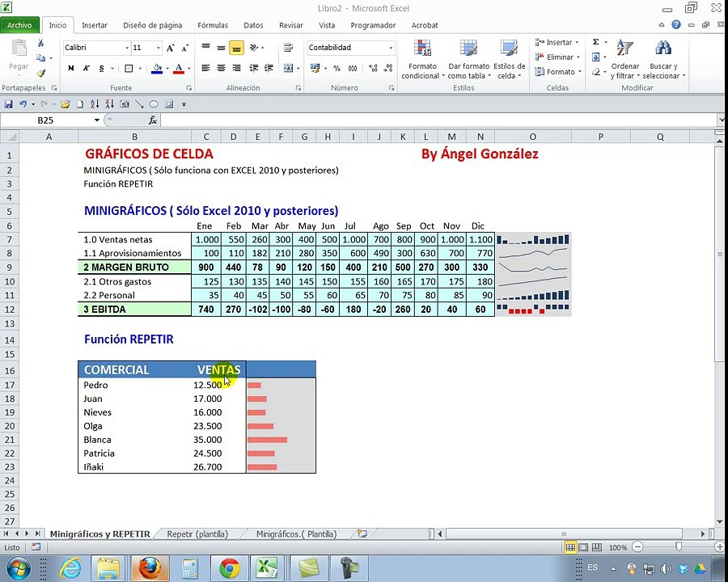Click the Eliminar cells button
This screenshot has width=728, height=582.
pyautogui.click(x=557, y=57)
